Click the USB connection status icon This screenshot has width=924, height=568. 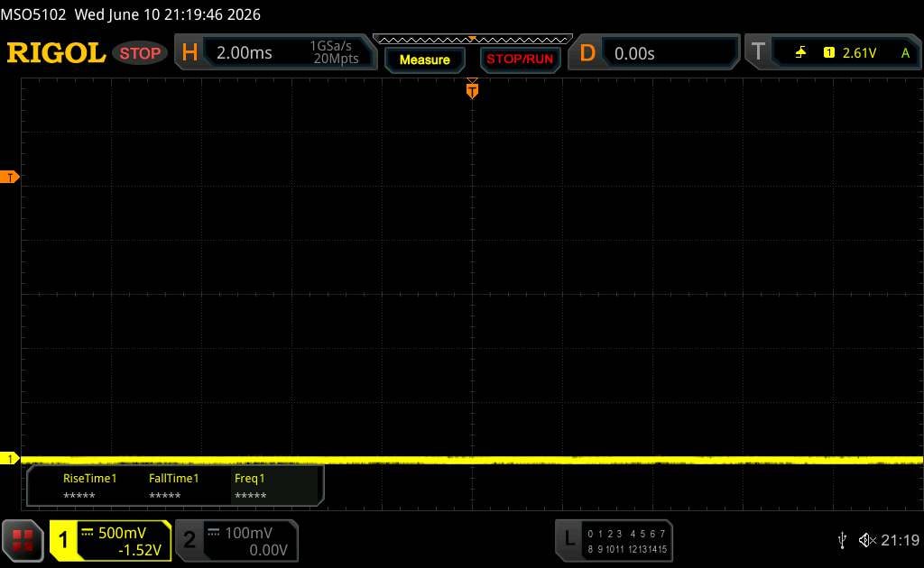842,540
